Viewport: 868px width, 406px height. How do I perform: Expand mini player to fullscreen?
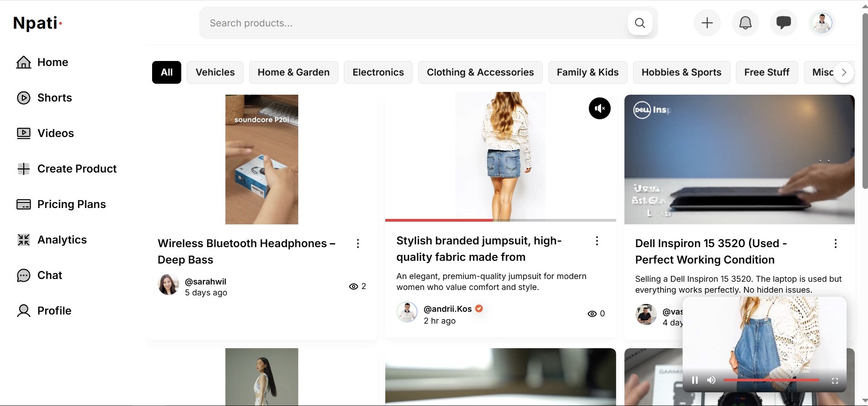[x=835, y=381]
